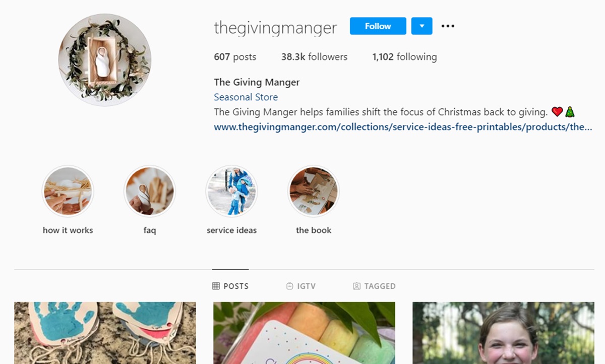605x364 pixels.
Task: Switch to the POSTS tab
Action: point(230,286)
